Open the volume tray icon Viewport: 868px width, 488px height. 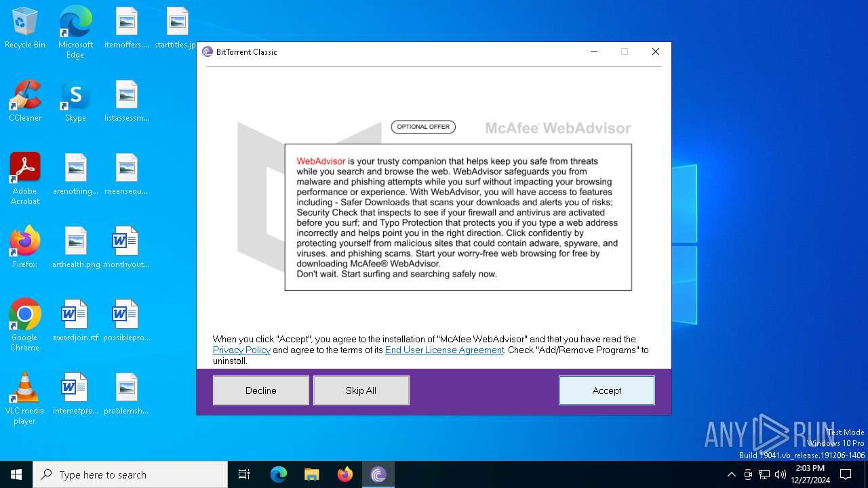tap(781, 474)
